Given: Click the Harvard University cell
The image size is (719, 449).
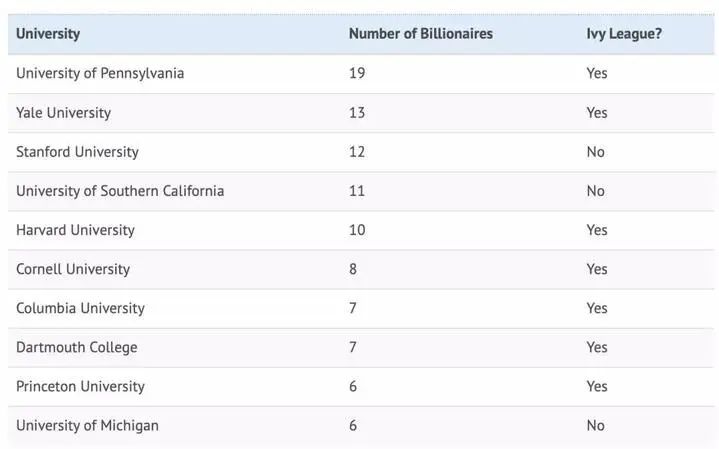Looking at the screenshot, I should 75,230.
